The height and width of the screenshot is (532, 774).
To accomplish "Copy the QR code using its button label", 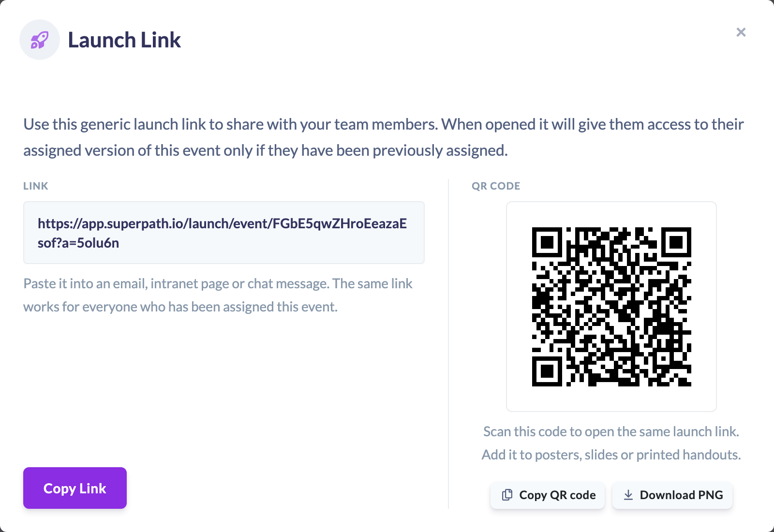I will pos(557,495).
